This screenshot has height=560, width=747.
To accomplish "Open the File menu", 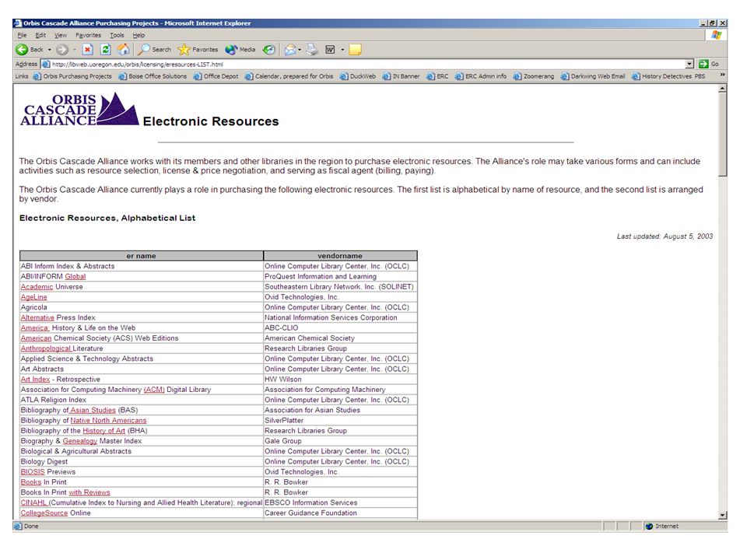I will pyautogui.click(x=23, y=35).
